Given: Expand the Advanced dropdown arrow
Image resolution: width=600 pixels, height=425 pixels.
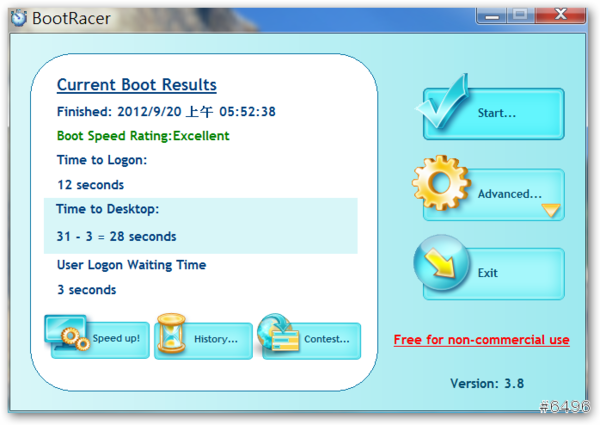Looking at the screenshot, I should [x=550, y=210].
